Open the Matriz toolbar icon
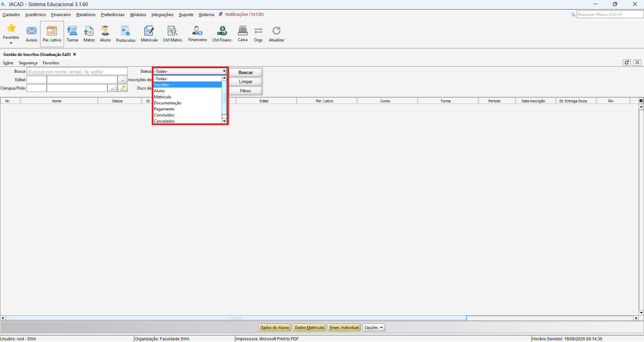 (89, 31)
